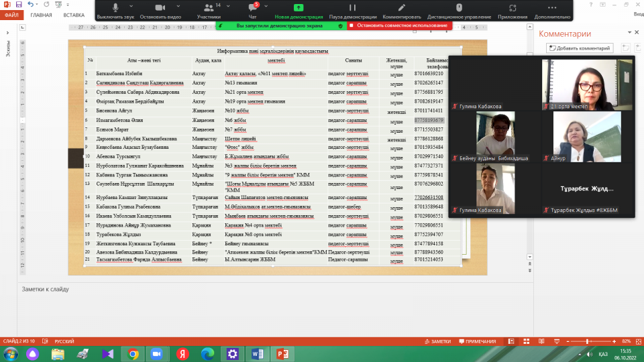Viewport: 644px width, 362px height.
Task: Click the 82% zoom level
Action: 627,341
